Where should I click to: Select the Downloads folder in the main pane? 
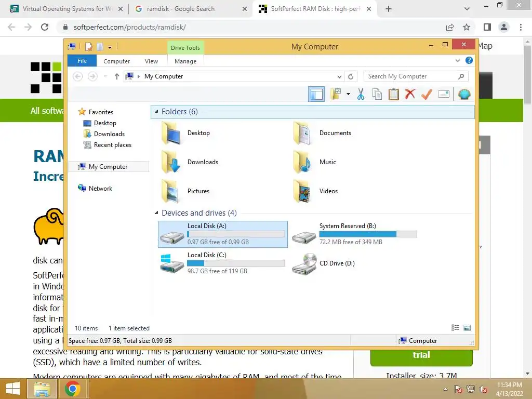(x=189, y=162)
